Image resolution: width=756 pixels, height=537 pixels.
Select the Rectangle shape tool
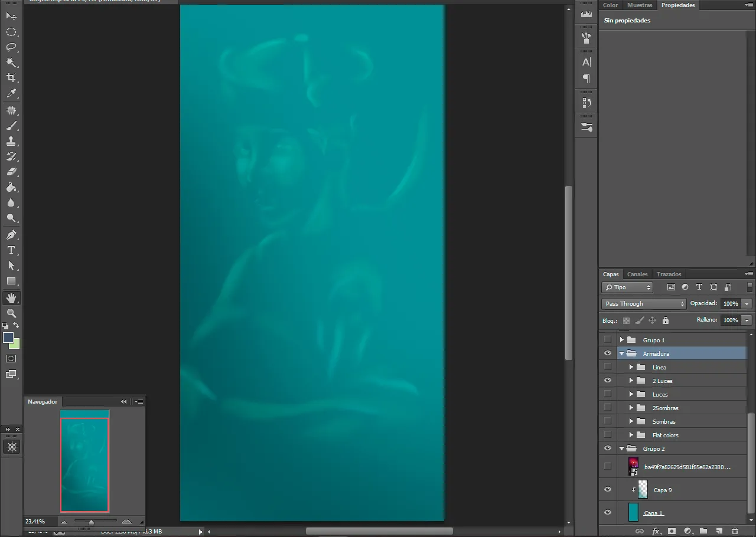point(11,281)
